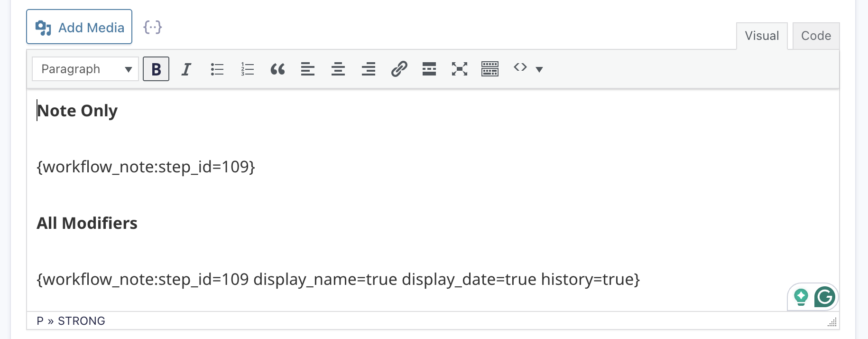Click the Add Media button
Screen dimensions: 868x339
[79, 27]
